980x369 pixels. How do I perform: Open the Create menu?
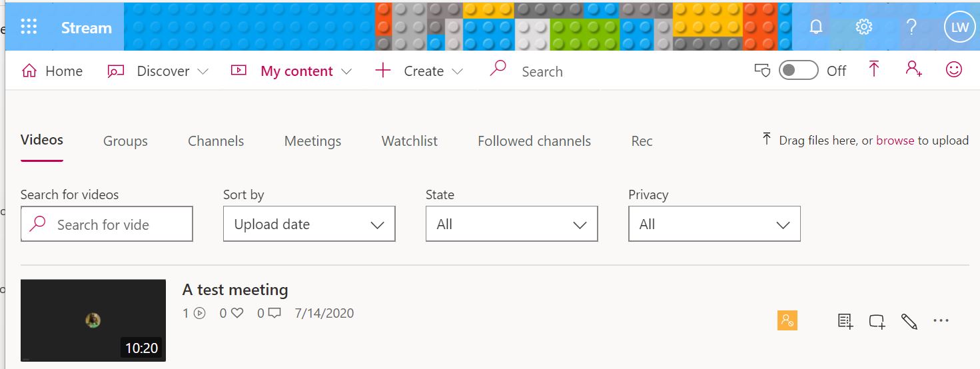tap(419, 71)
